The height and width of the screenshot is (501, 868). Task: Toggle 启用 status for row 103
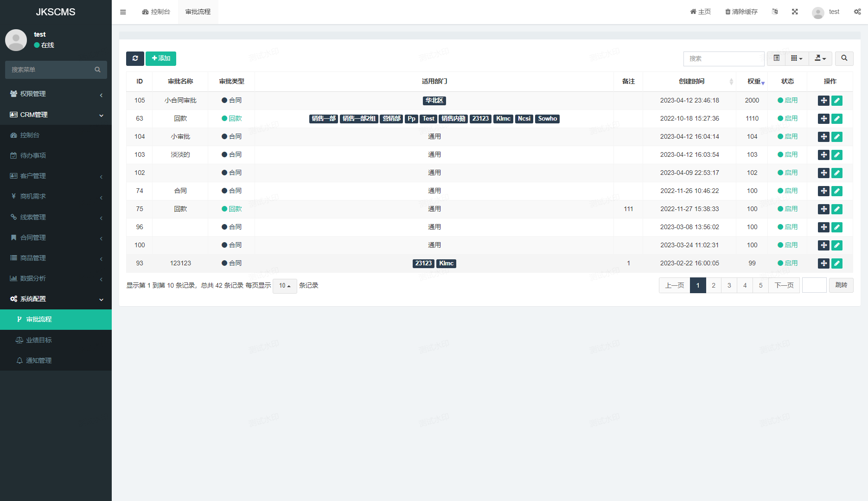[x=787, y=155]
